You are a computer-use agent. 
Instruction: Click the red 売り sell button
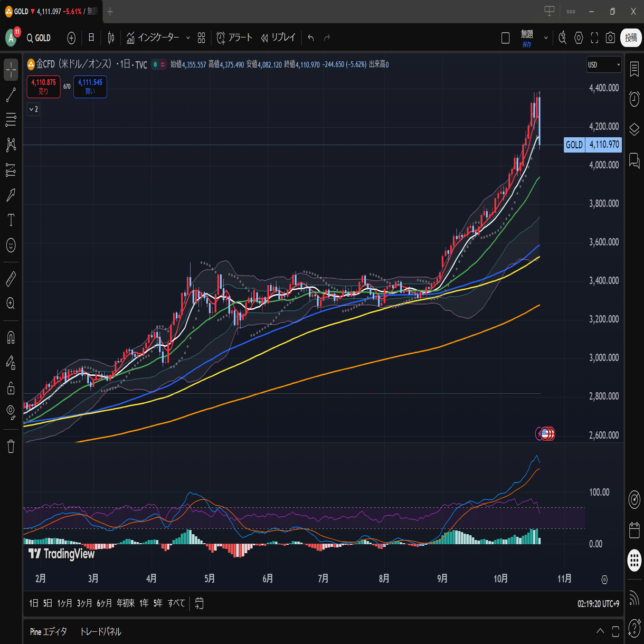(x=44, y=87)
